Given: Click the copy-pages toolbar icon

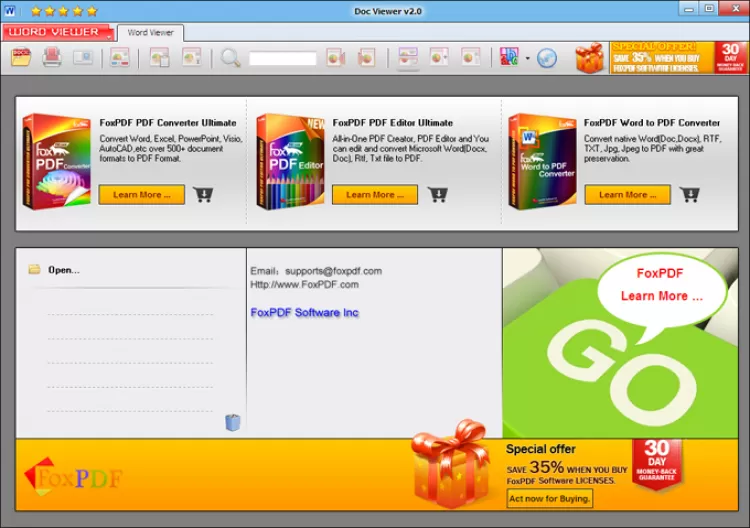Looking at the screenshot, I should point(159,58).
